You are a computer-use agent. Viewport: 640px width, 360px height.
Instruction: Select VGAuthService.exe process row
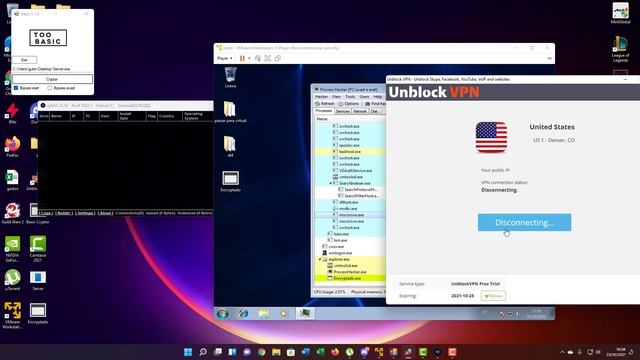click(x=350, y=171)
